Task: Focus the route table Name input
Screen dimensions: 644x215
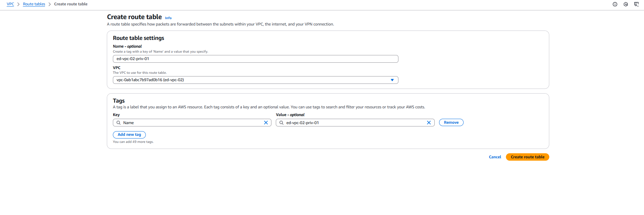Action: [x=255, y=59]
